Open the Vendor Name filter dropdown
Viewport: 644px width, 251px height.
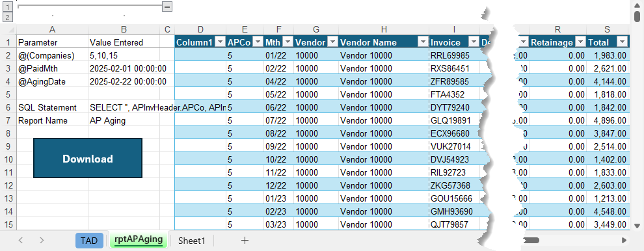(x=423, y=42)
